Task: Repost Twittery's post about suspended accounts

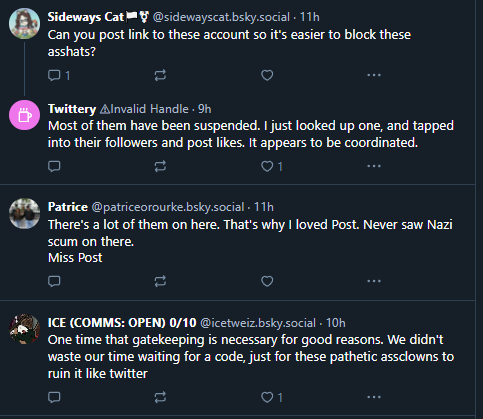Action: (160, 166)
